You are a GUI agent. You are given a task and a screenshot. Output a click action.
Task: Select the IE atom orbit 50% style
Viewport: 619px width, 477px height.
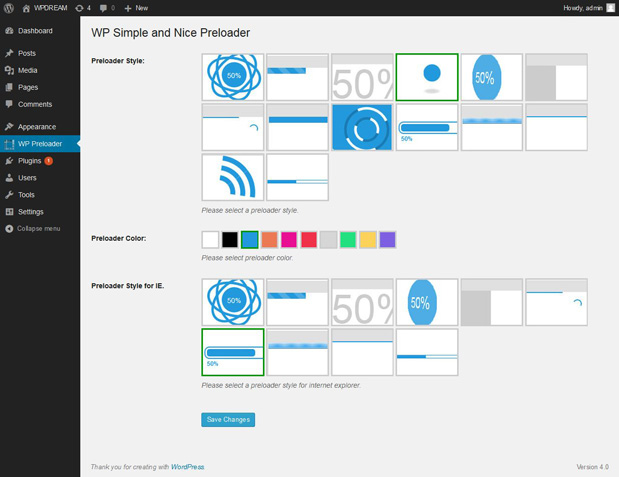(x=233, y=302)
